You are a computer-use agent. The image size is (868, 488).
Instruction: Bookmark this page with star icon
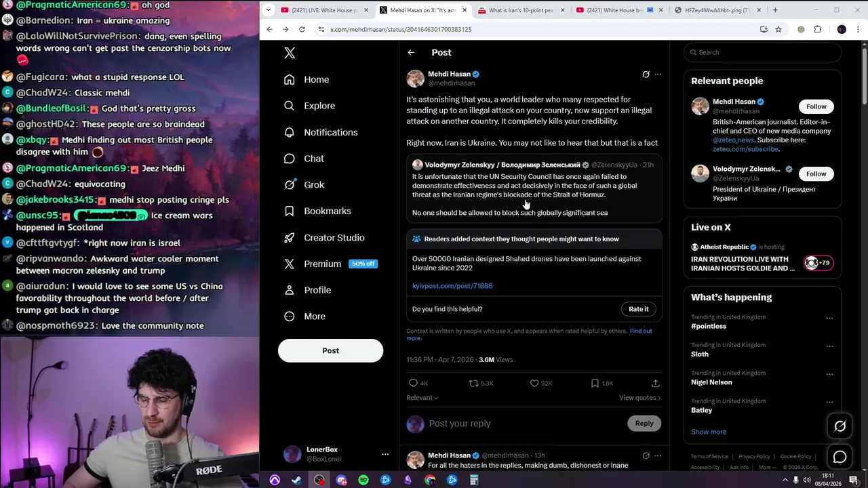click(778, 29)
